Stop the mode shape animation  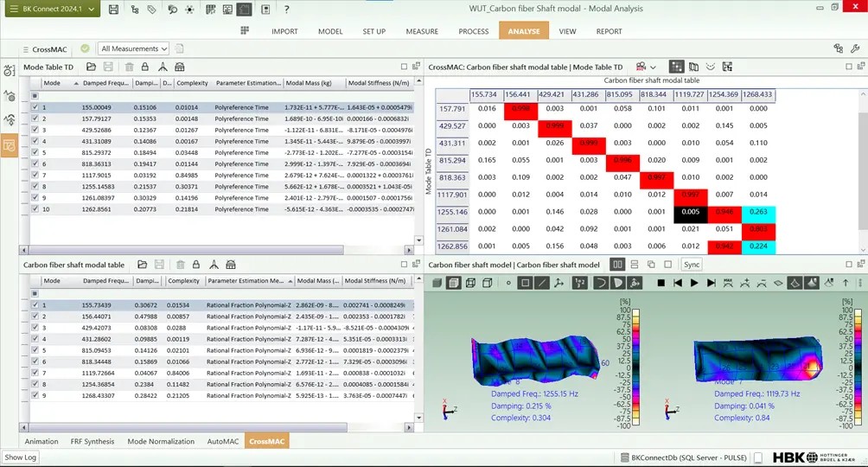coord(661,283)
